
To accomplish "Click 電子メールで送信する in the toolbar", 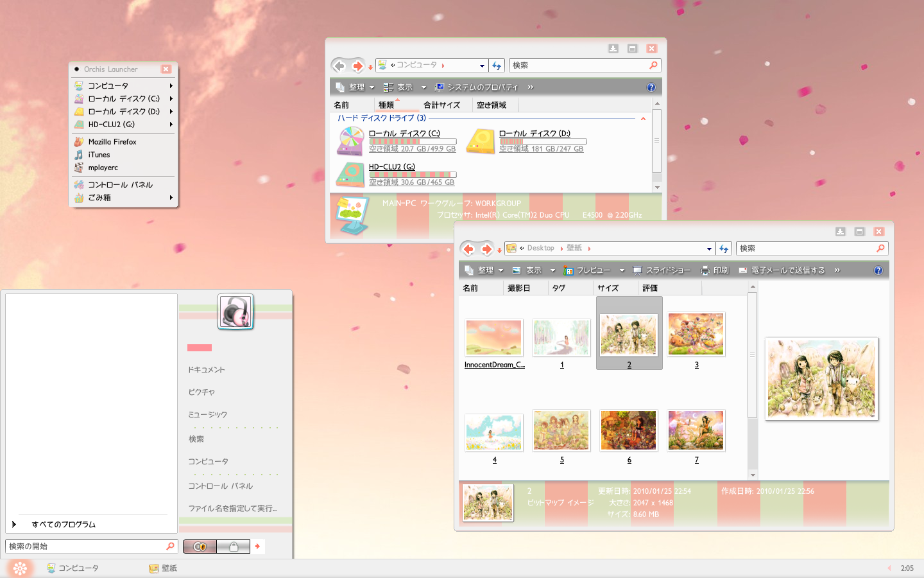I will tap(782, 270).
